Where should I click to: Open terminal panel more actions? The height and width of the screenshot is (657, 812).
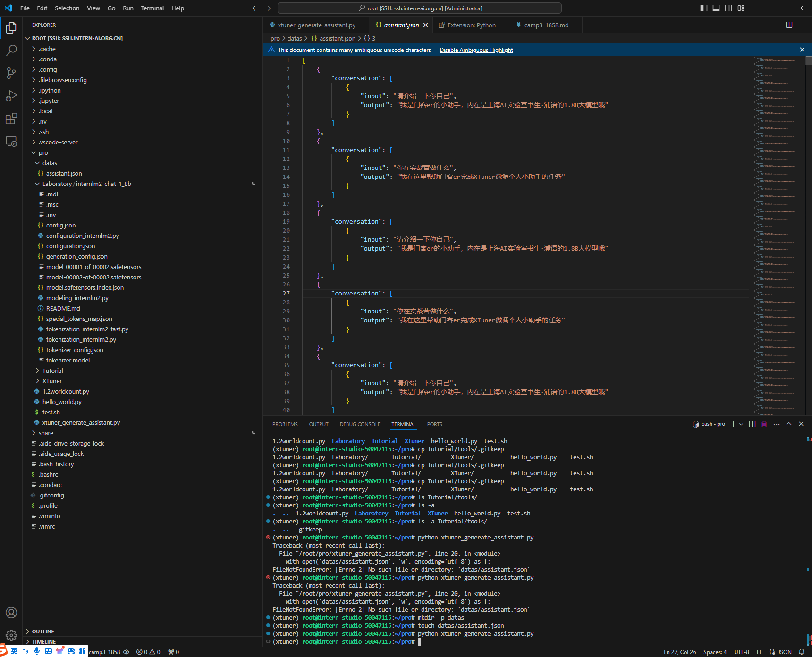[777, 424]
